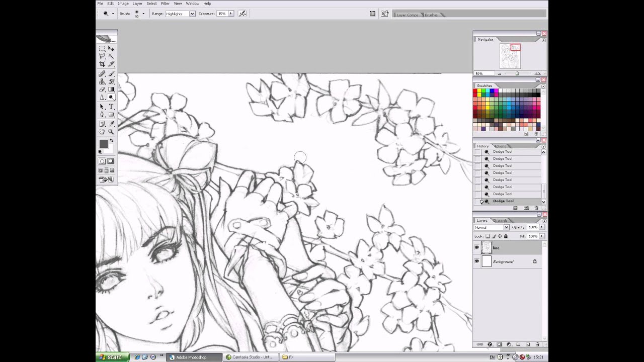Select the Type tool

(x=111, y=107)
